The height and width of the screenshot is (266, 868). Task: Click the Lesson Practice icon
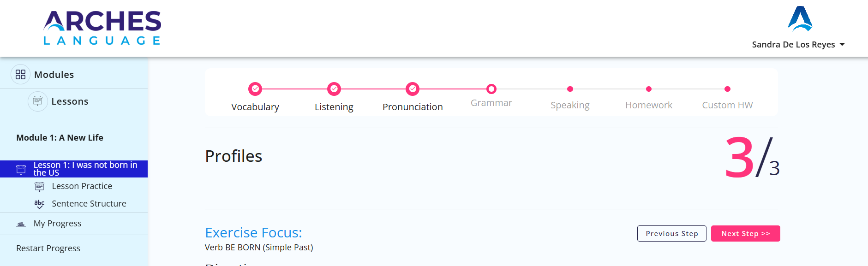pyautogui.click(x=40, y=186)
